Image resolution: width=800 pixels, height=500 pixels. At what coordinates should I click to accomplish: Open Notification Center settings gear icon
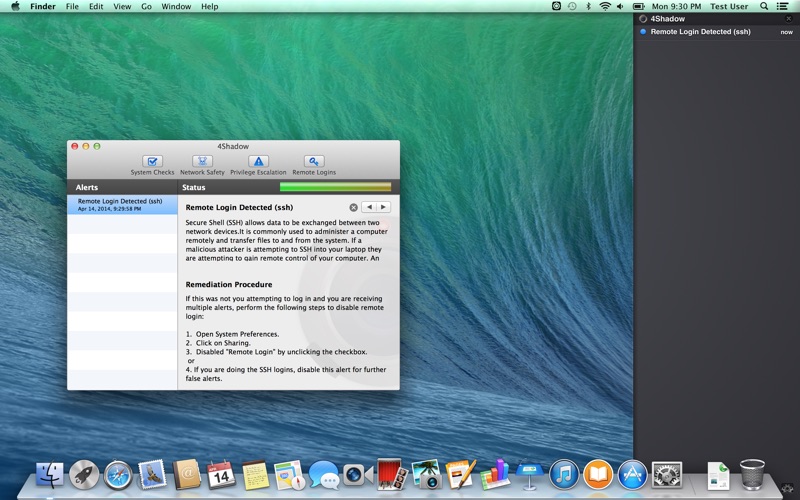(789, 488)
